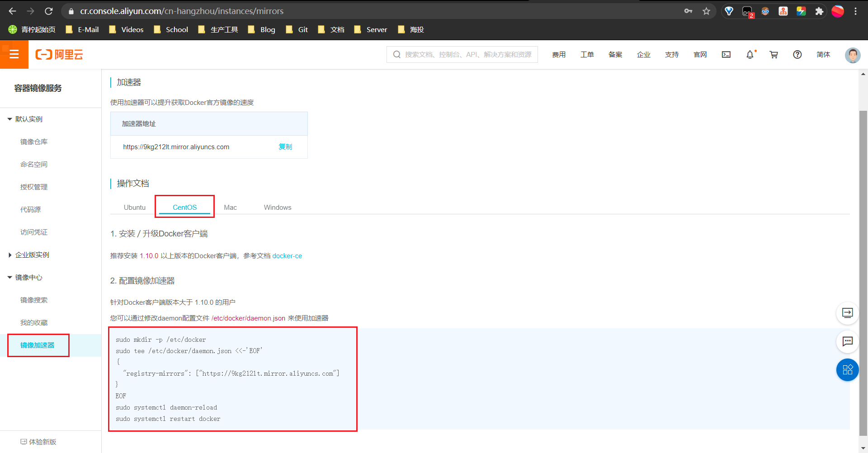Switch to the Windows docs tab
This screenshot has width=868, height=453.
pos(278,207)
